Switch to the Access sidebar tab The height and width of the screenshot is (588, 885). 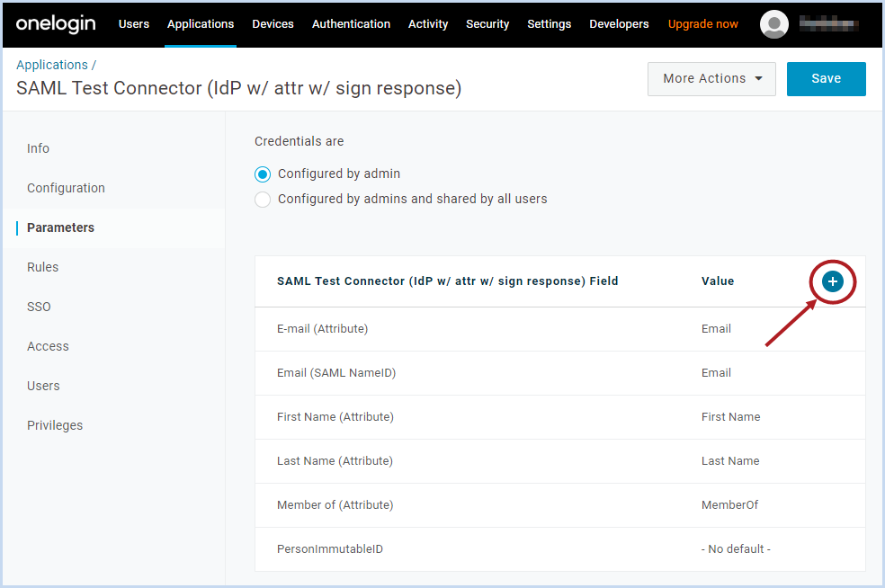tap(48, 346)
